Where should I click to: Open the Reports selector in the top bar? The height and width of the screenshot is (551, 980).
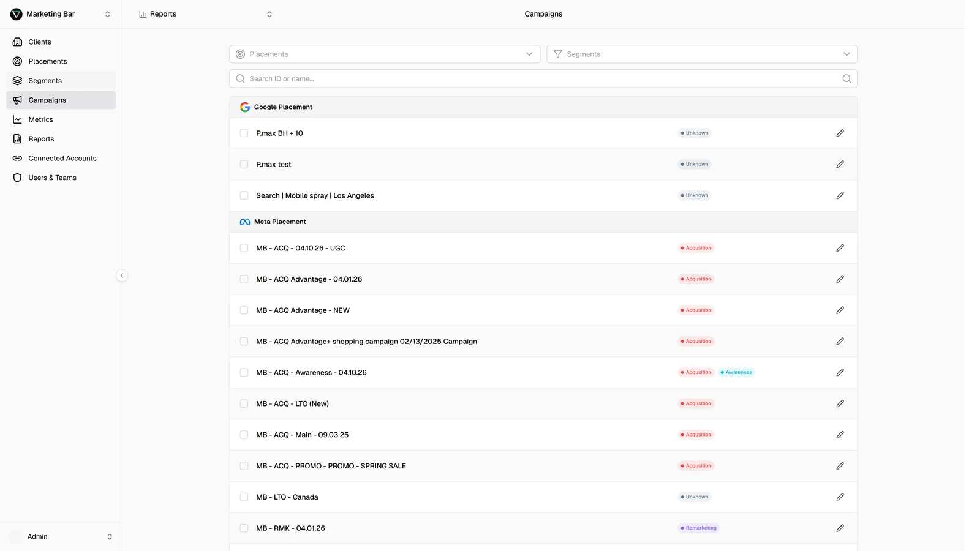205,14
